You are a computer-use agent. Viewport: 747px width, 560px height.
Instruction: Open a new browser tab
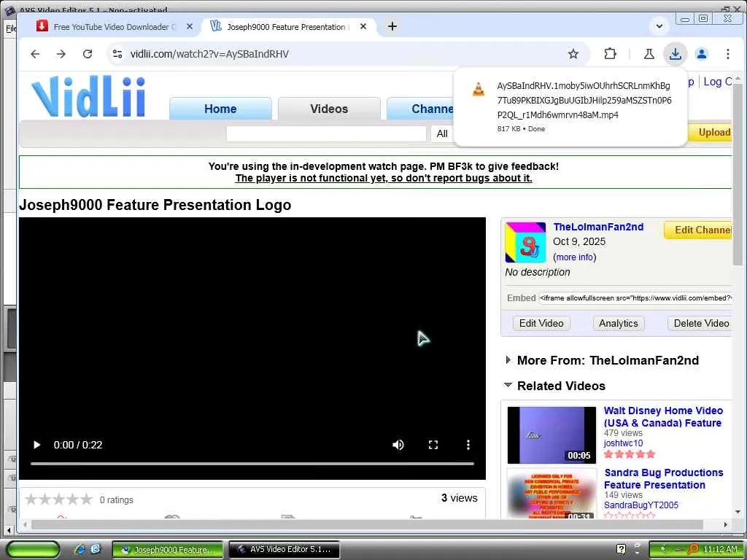392,26
